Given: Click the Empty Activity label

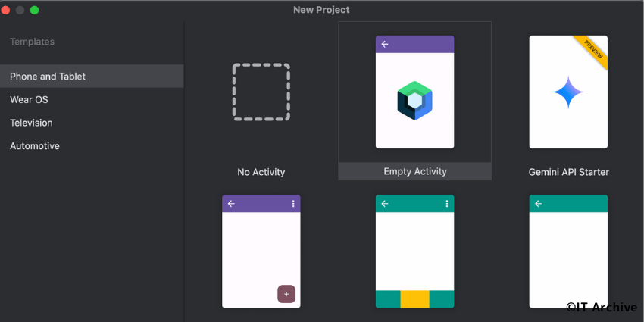Looking at the screenshot, I should point(415,171).
